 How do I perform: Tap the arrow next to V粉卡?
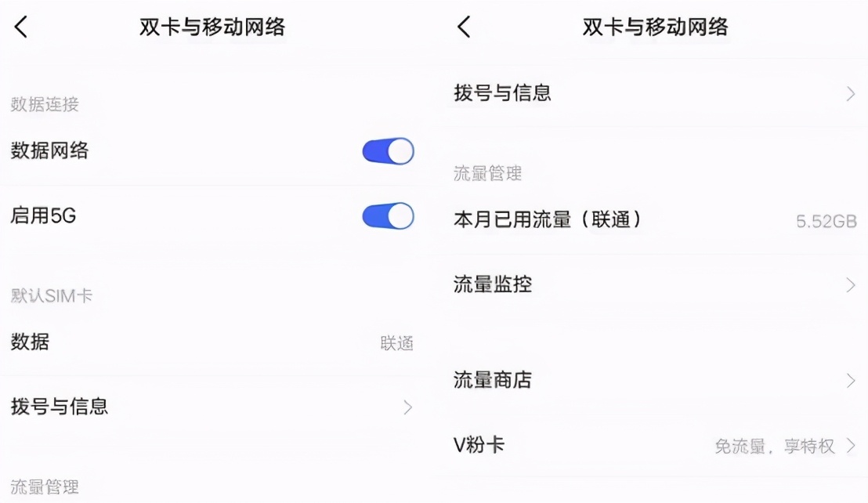[851, 446]
